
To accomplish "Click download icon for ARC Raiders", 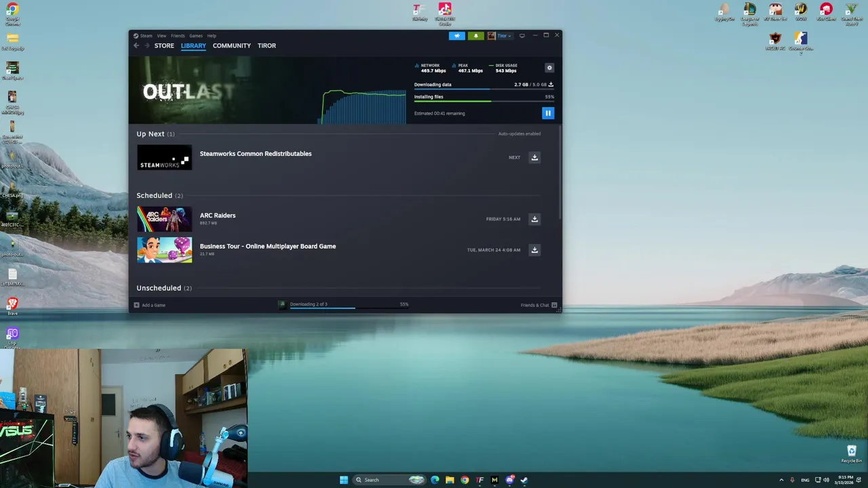I will [534, 219].
